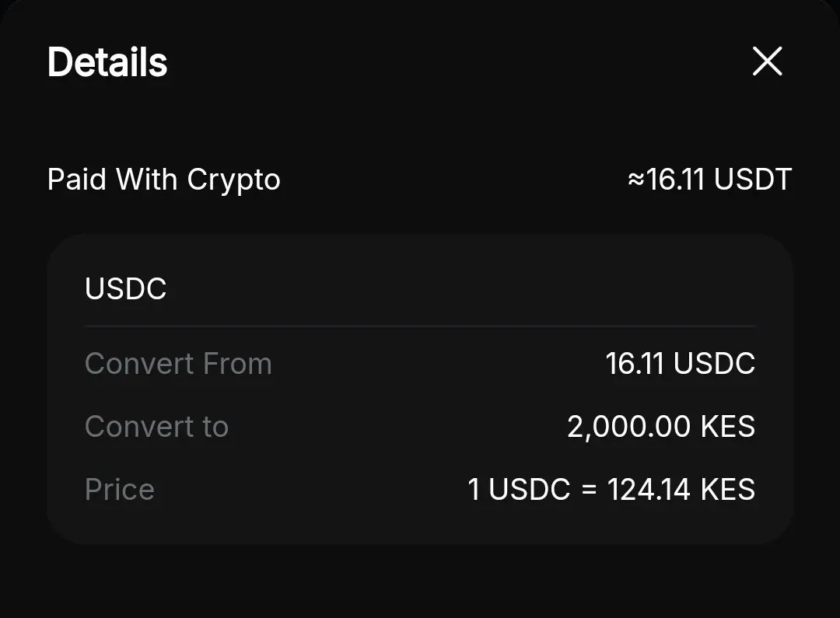Click the 16.11 USDC amount
This screenshot has height=618, width=840.
pyautogui.click(x=680, y=364)
